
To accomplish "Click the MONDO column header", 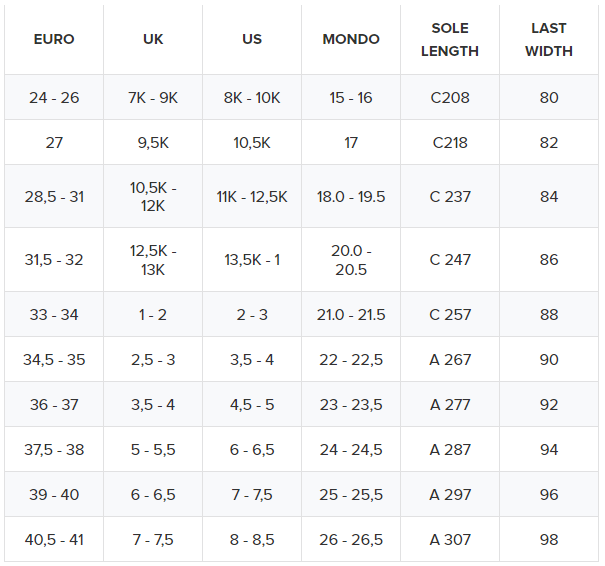I will (x=351, y=40).
